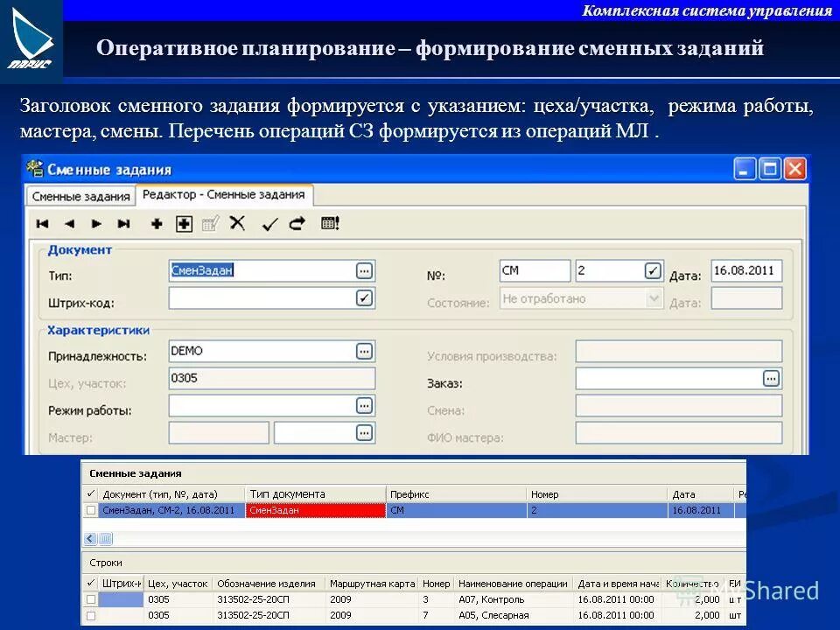Confirm changes with checkmark toolbar icon
Screen dimensions: 840x630
269,224
